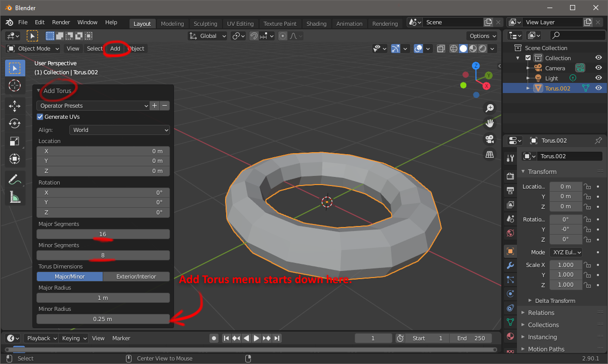Select solid viewport shading mode
The width and height of the screenshot is (608, 364).
tap(463, 49)
